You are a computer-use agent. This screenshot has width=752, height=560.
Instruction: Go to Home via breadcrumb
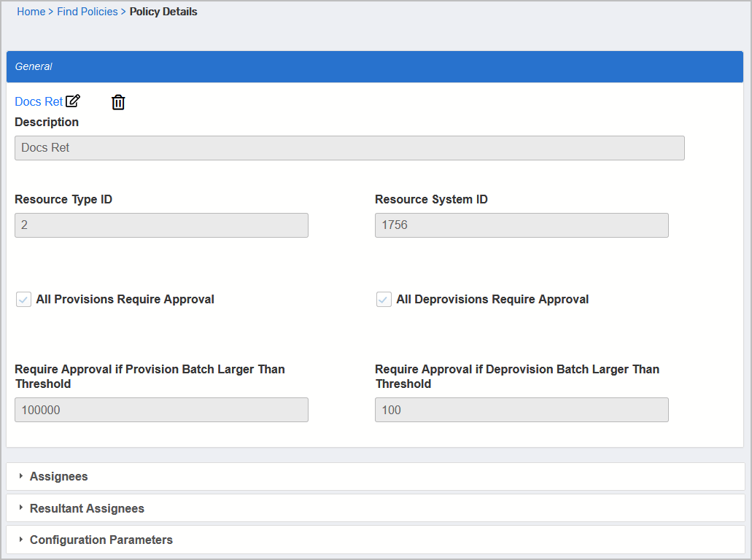31,12
